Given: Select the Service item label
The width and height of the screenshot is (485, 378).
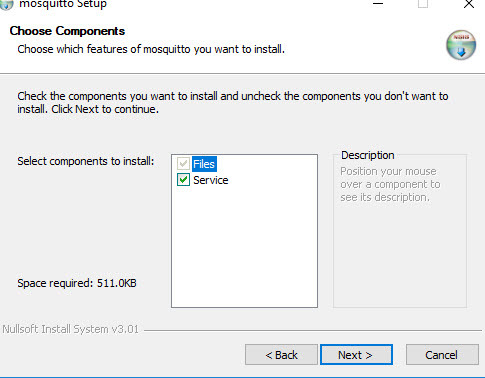Looking at the screenshot, I should (x=211, y=180).
